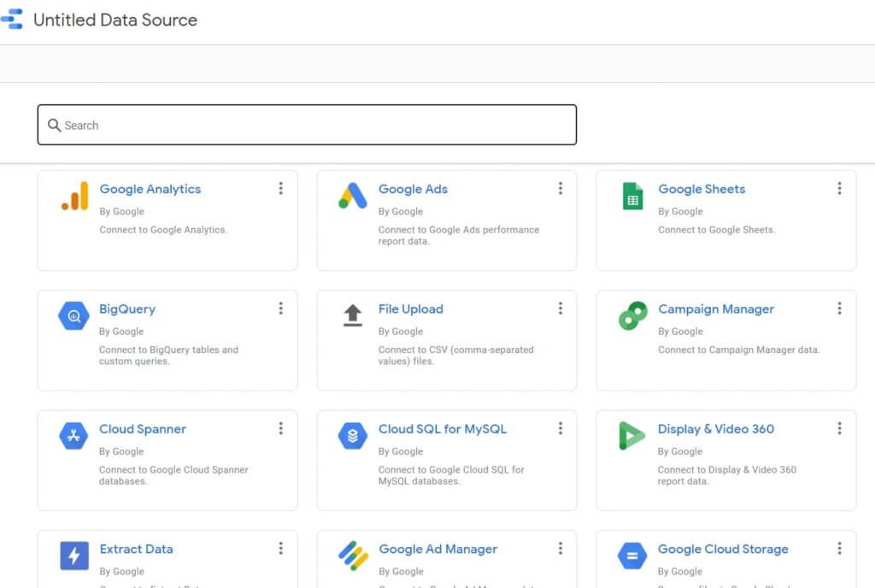Screen dimensions: 875x588
Task: Pick the Google Ad Manager connector title
Action: point(438,549)
